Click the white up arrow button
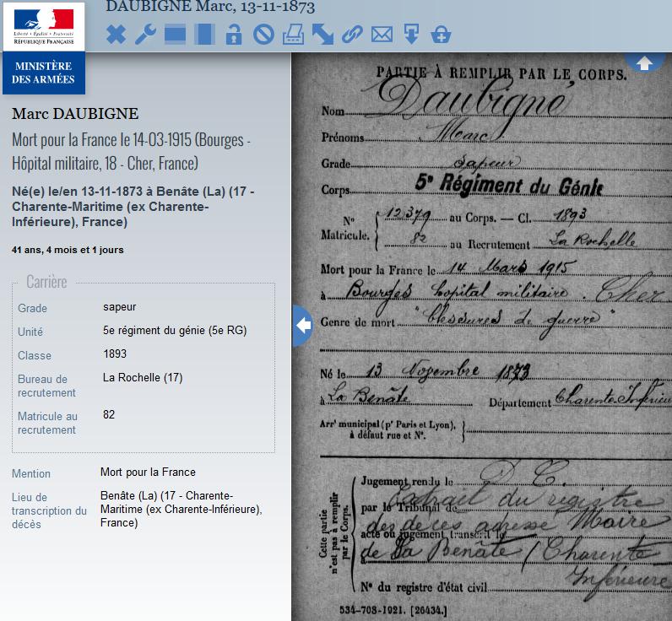This screenshot has height=621, width=672. (x=643, y=63)
